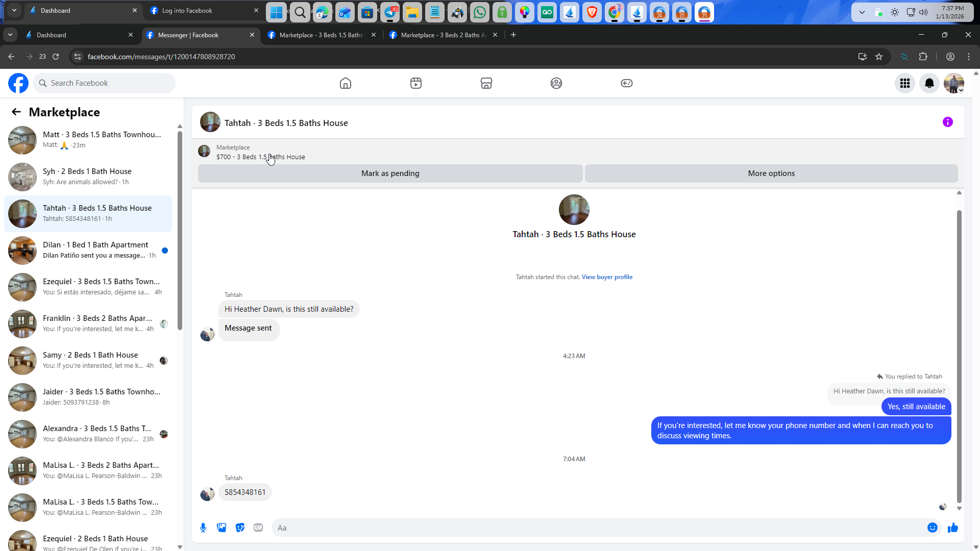
Task: Click More options button
Action: coord(771,173)
